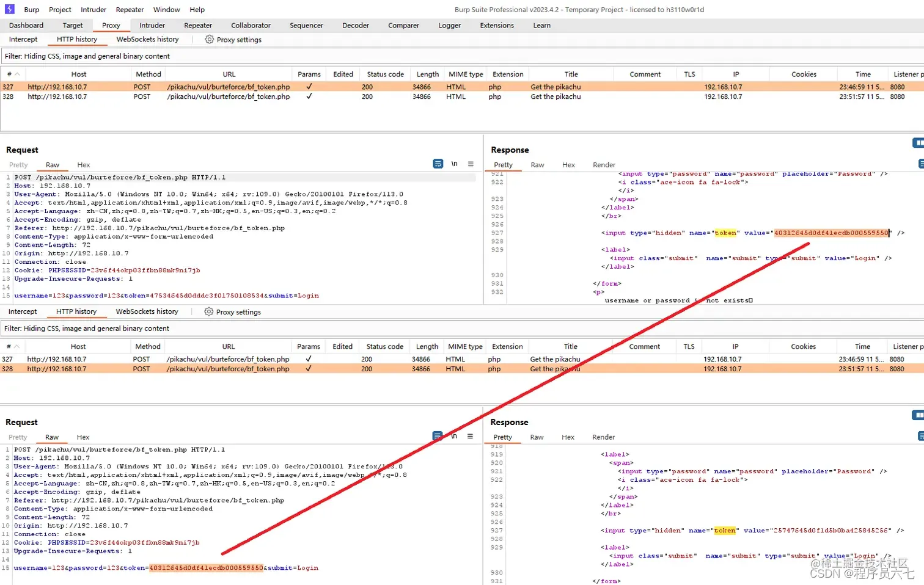Open the Decoder tab

point(356,25)
